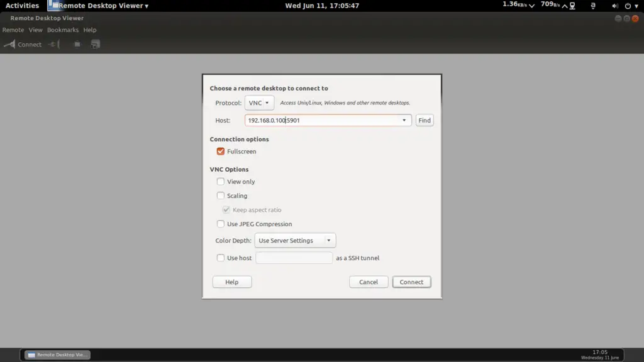Open the Bookmarks menu
This screenshot has height=362, width=644.
coord(63,30)
